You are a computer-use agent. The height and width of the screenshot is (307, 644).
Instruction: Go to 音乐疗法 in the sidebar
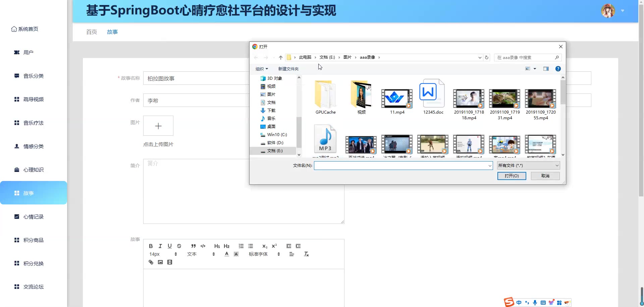(x=33, y=123)
